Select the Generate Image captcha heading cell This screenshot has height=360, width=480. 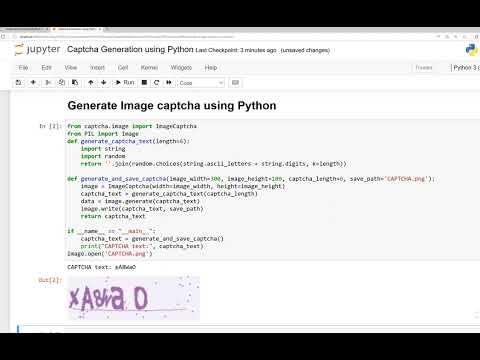(172, 106)
